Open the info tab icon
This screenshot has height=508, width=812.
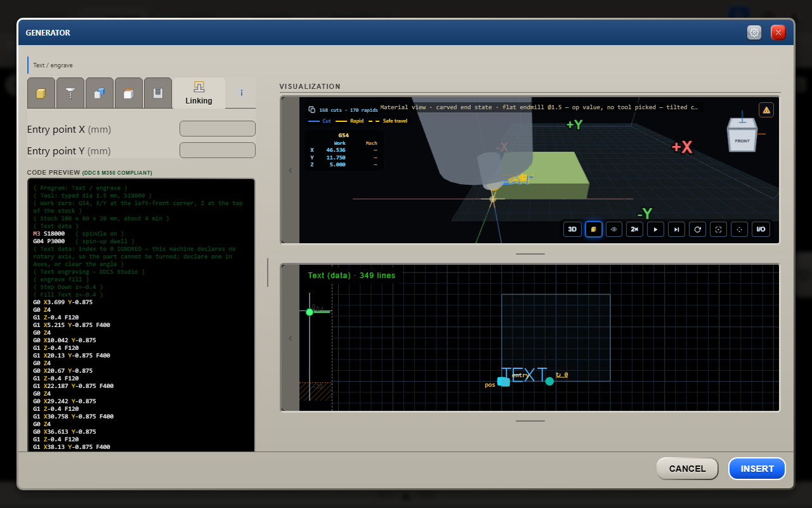coord(242,93)
